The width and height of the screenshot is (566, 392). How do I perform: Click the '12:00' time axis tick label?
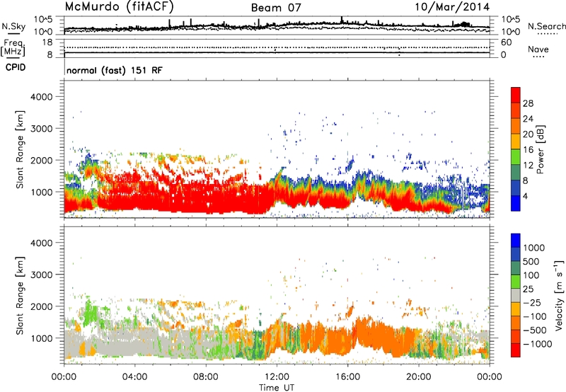pyautogui.click(x=277, y=377)
